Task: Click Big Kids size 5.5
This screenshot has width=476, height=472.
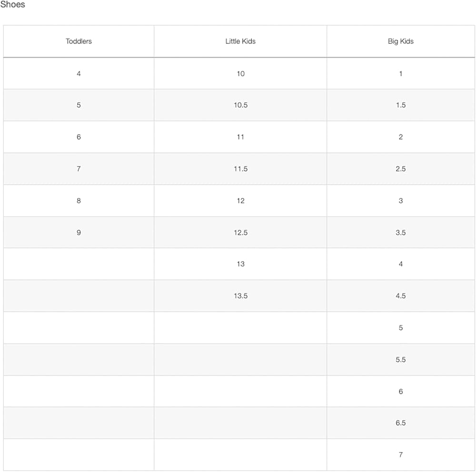Action: 400,360
